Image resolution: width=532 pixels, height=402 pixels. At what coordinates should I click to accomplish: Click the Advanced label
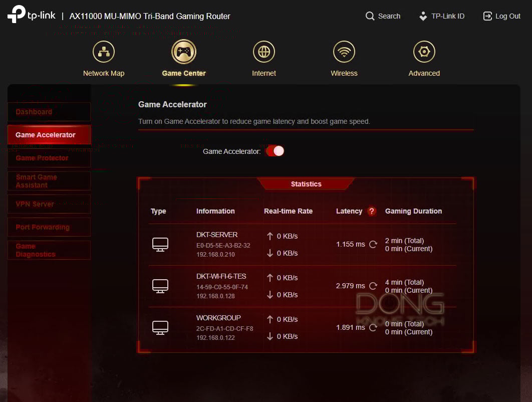pyautogui.click(x=424, y=73)
